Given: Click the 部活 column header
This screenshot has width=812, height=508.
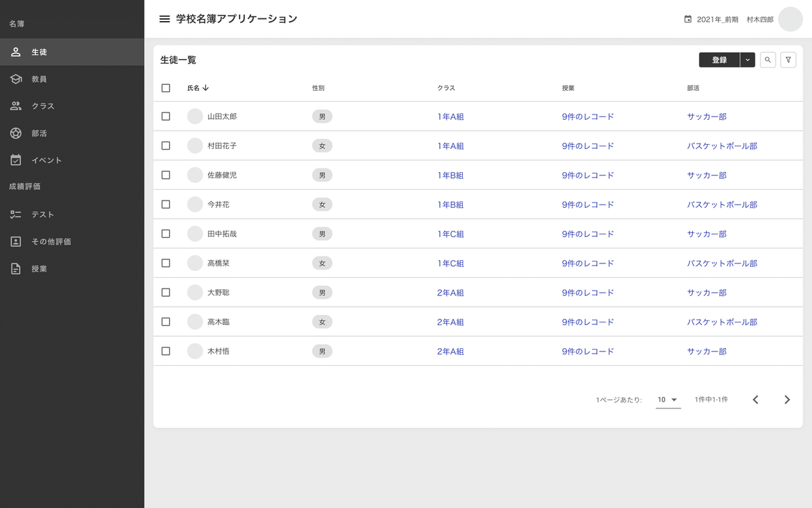Looking at the screenshot, I should (693, 88).
